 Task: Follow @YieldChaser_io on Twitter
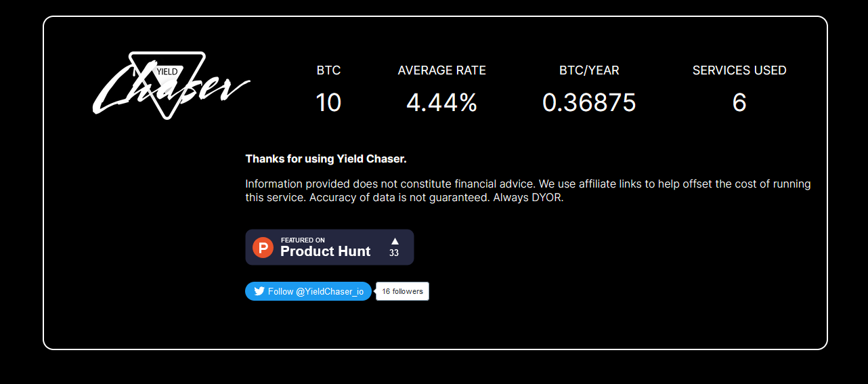(x=308, y=291)
